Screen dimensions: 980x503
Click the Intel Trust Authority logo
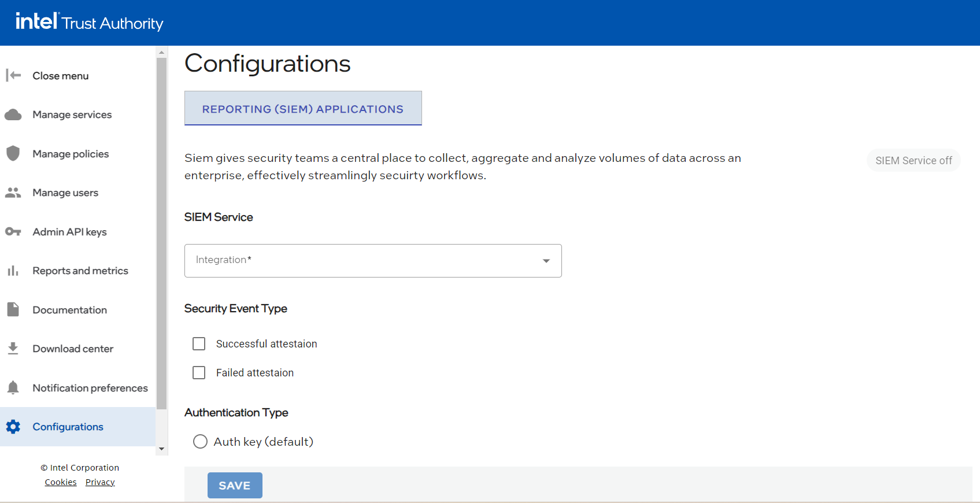89,22
